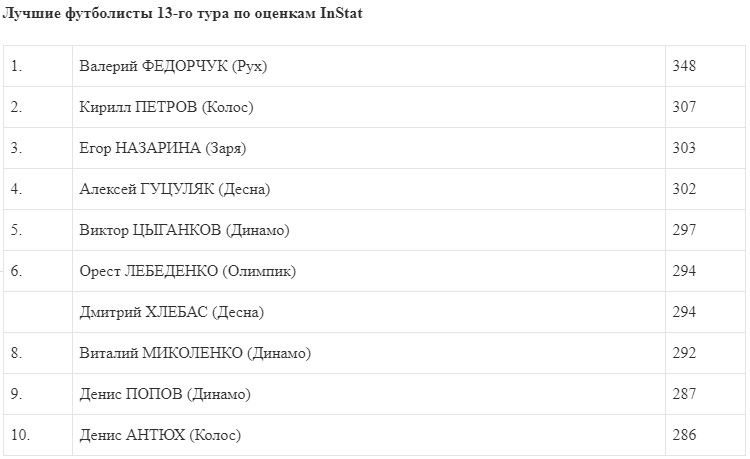Click the score value 307

(684, 107)
